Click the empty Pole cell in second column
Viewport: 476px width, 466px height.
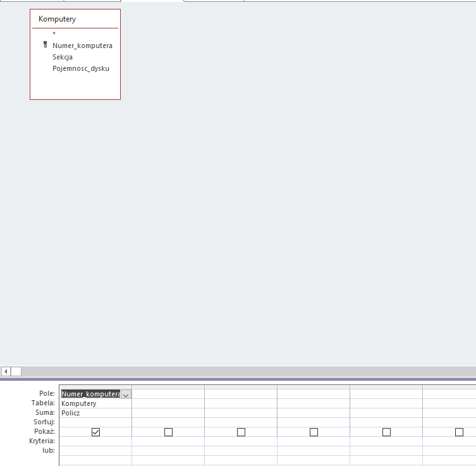[168, 394]
